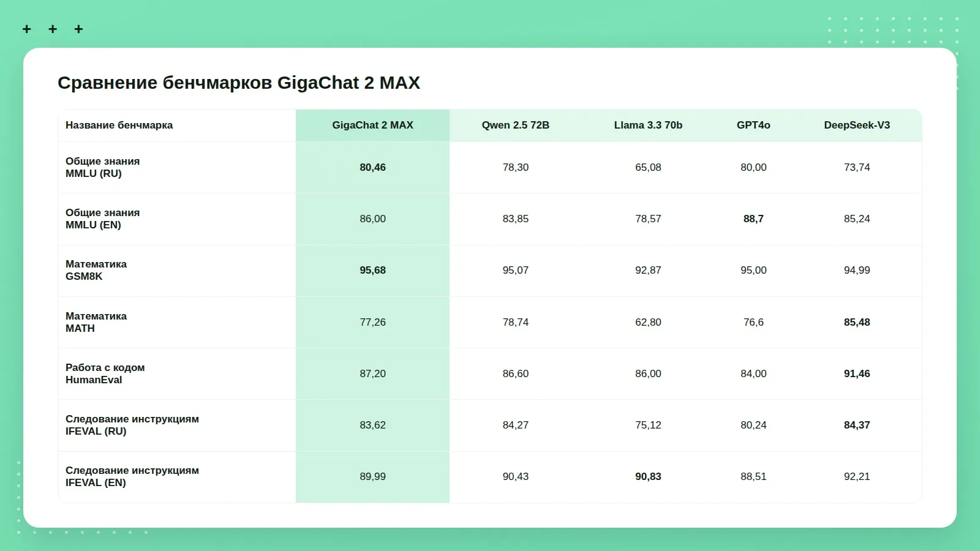This screenshot has width=980, height=551.
Task: Select the "Название бенчмарка" column header
Action: 119,125
